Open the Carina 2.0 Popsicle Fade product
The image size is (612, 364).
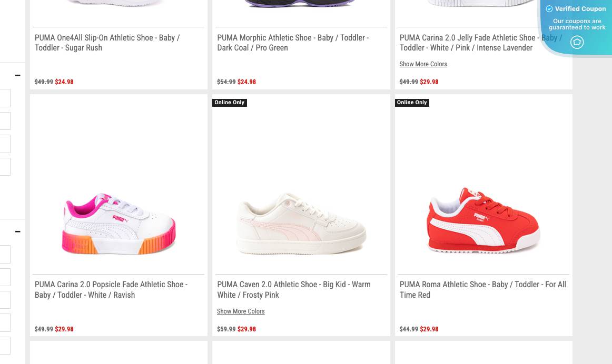[111, 290]
